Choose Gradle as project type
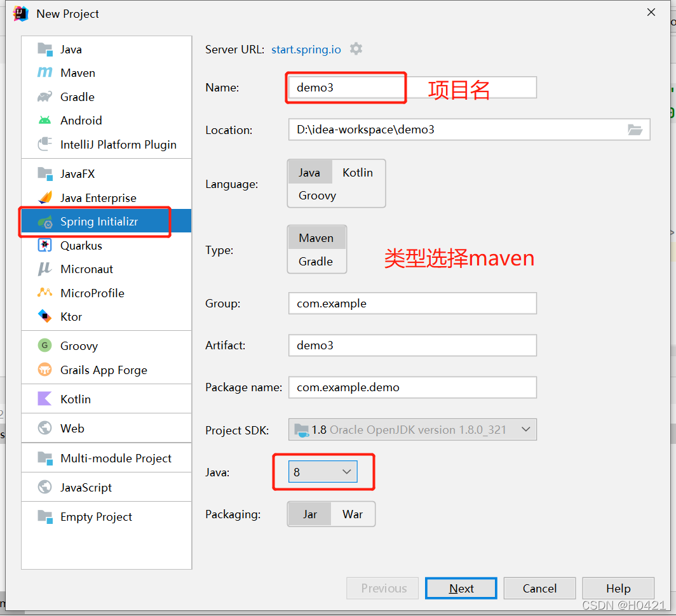Viewport: 676px width, 616px height. (316, 261)
